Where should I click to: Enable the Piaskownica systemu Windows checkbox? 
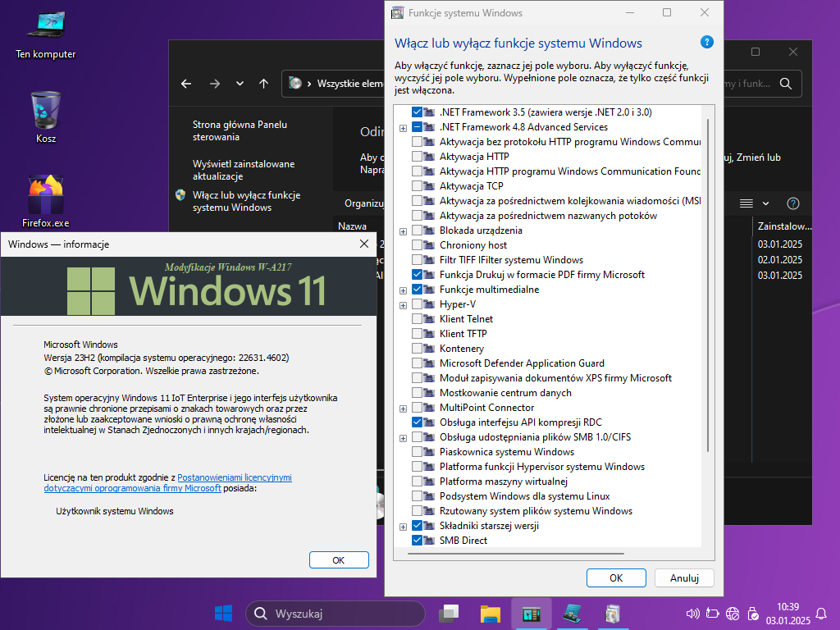pos(418,452)
